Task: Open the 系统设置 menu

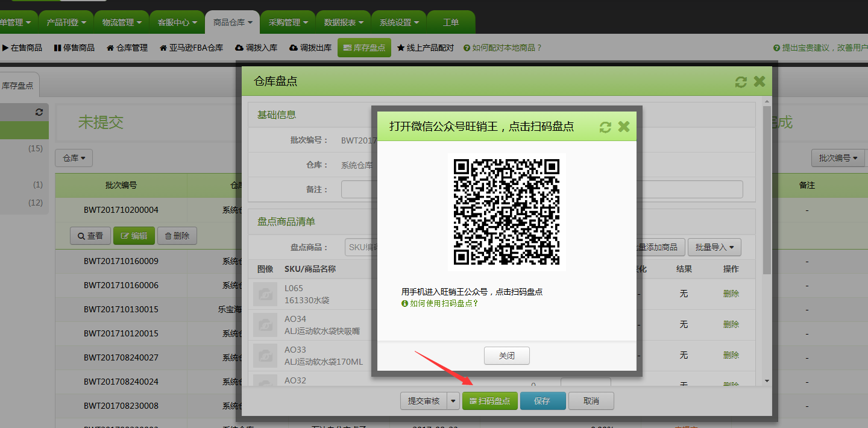Action: click(399, 22)
